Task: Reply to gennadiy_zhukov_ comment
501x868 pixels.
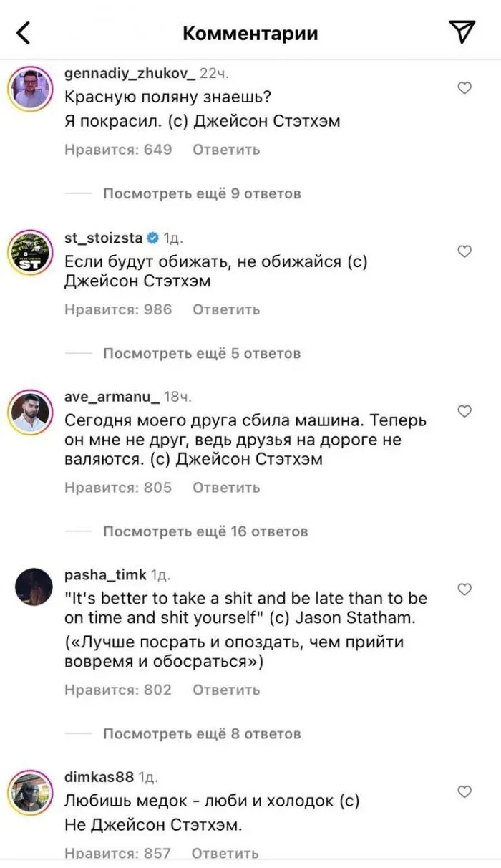Action: (226, 150)
